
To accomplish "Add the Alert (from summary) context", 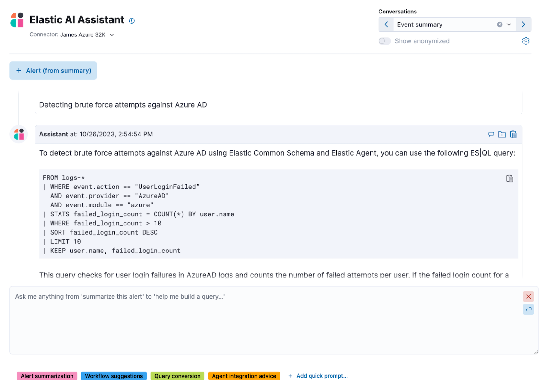I will pyautogui.click(x=53, y=71).
